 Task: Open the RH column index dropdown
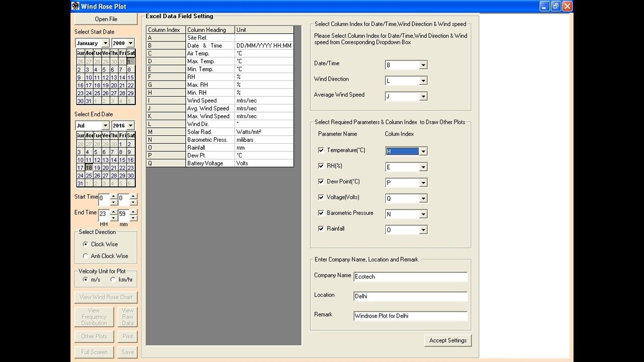[x=423, y=167]
